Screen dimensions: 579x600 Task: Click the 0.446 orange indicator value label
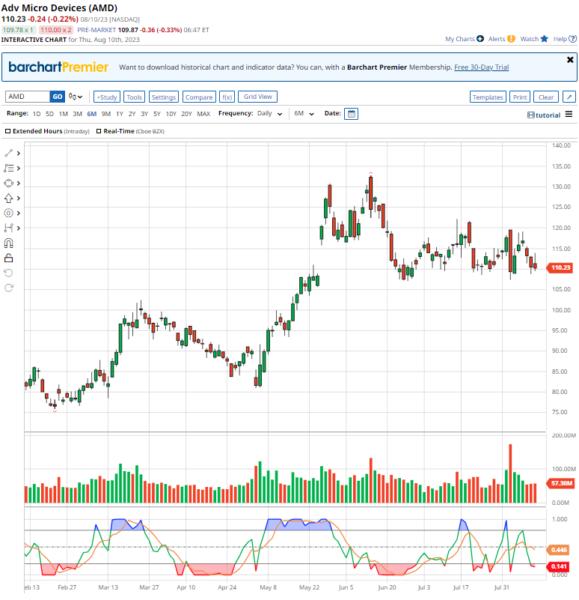(x=559, y=550)
